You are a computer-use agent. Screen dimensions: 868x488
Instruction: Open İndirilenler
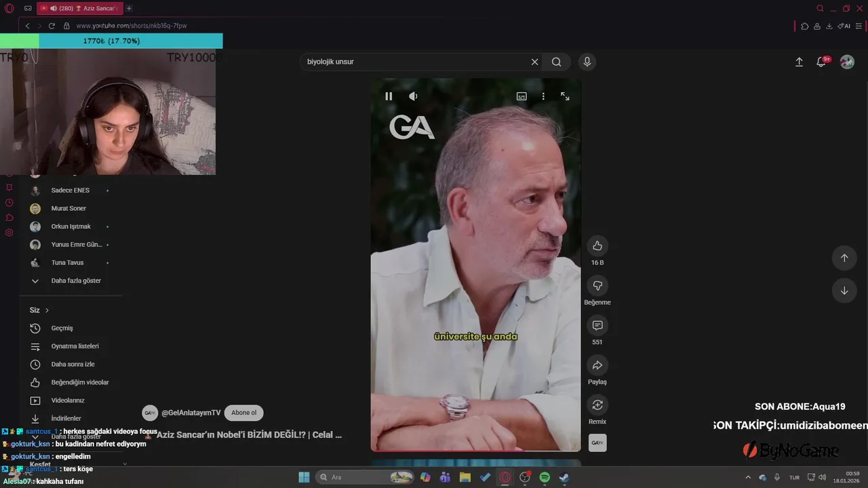pyautogui.click(x=66, y=419)
